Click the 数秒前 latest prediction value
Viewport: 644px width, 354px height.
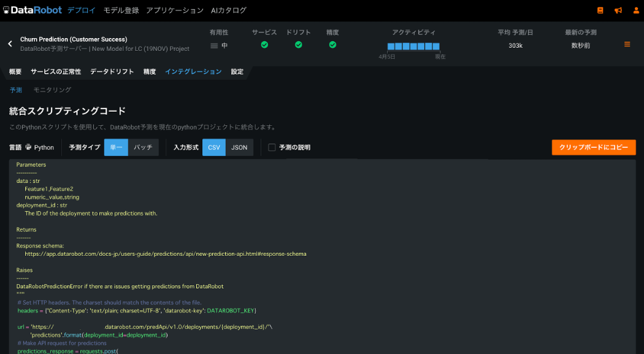581,45
